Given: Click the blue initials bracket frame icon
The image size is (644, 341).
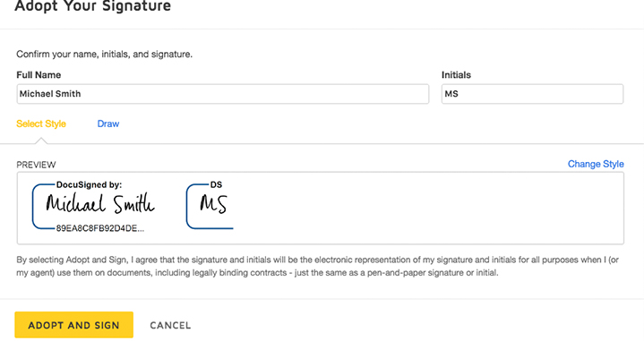Looking at the screenshot, I should 197,207.
